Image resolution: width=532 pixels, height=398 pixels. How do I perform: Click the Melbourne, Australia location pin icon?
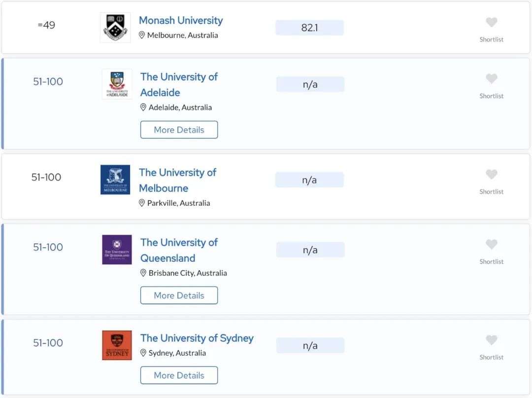[142, 36]
